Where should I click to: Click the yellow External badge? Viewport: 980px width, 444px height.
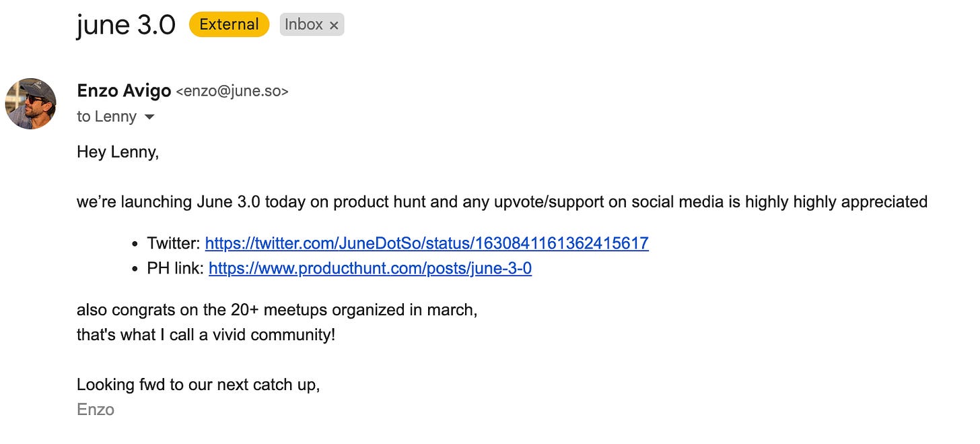(x=229, y=24)
